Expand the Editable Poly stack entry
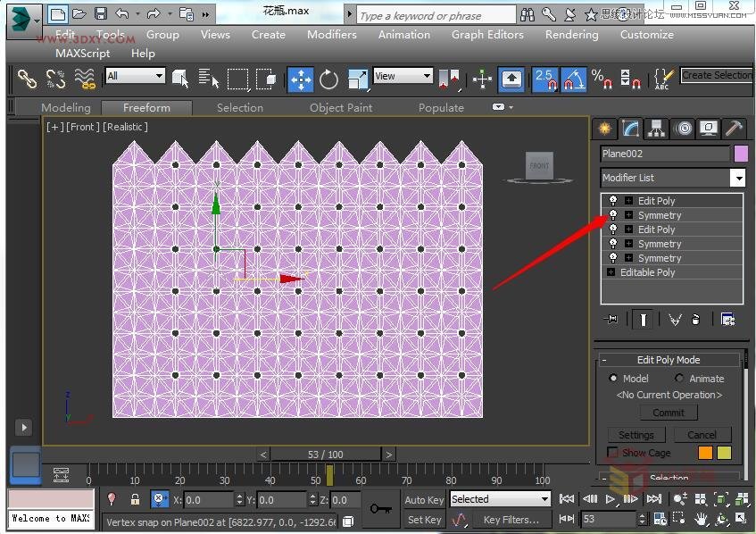The height and width of the screenshot is (534, 756). pyautogui.click(x=611, y=272)
